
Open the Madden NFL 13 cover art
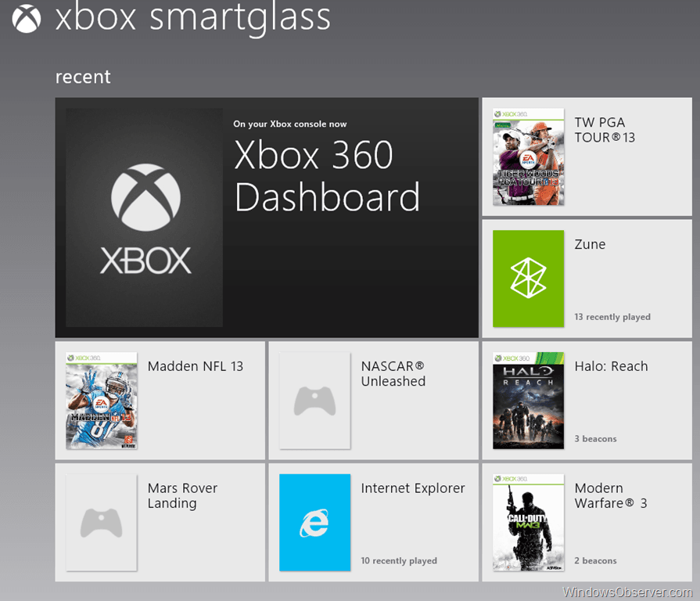(x=101, y=401)
